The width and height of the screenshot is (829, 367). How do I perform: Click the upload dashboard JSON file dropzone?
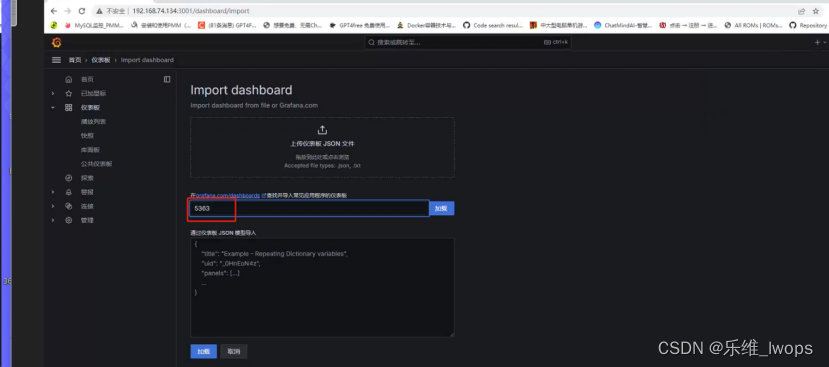click(x=322, y=148)
